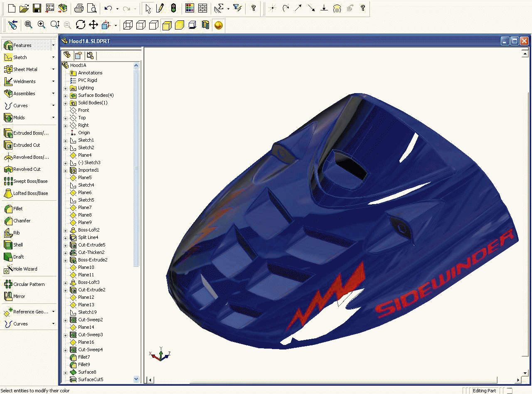Click the feature tree scroll down arrow
This screenshot has height=394, width=532.
pos(136,379)
